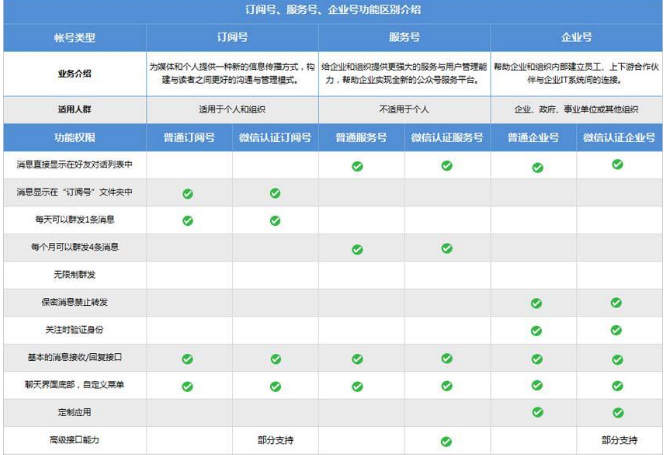667x455 pixels.
Task: Click 普通企业号 checkmark in 关注时验证身份 row
Action: pos(536,331)
